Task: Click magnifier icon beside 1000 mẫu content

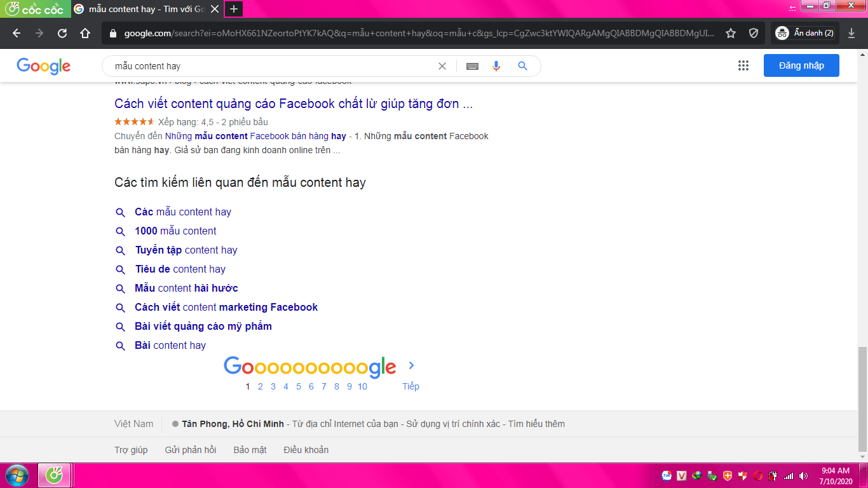Action: 120,231
